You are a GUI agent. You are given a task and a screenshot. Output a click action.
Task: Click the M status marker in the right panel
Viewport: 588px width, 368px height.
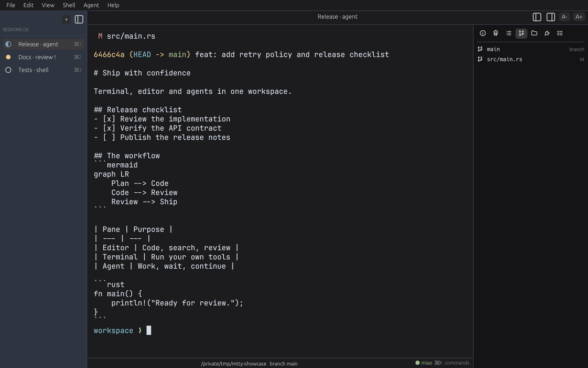pyautogui.click(x=582, y=59)
